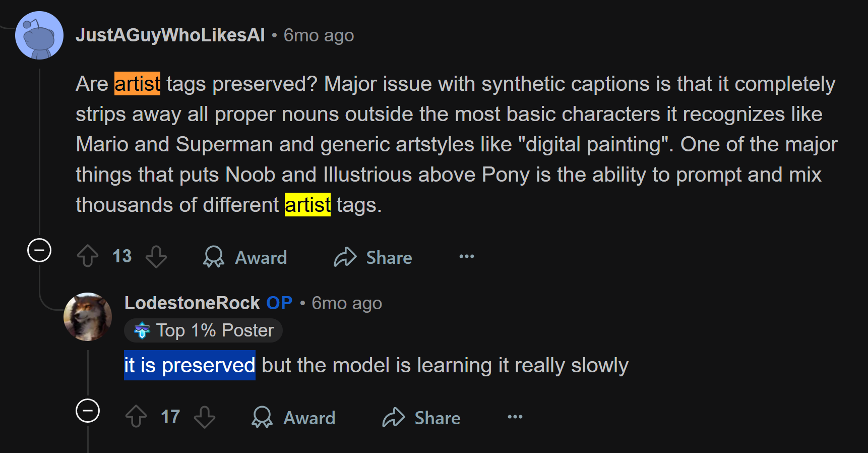This screenshot has width=868, height=453.
Task: Open more options on LodestoneRock's reply
Action: click(515, 417)
